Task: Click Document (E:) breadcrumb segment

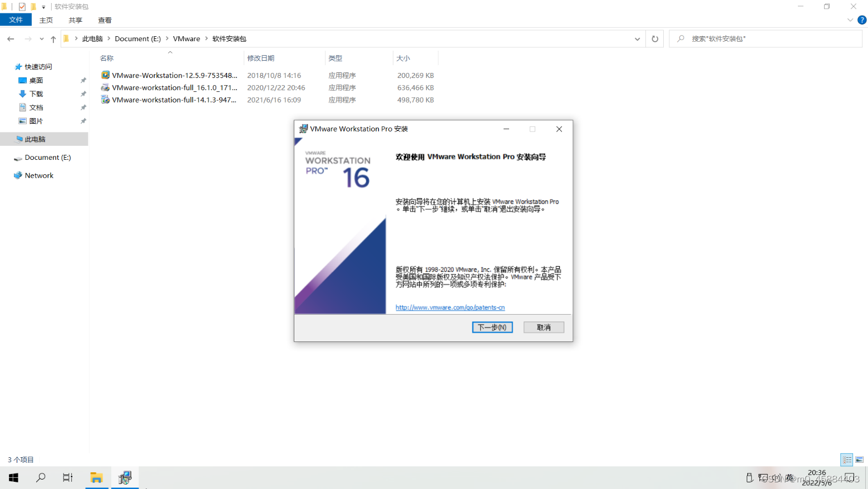Action: 138,38
